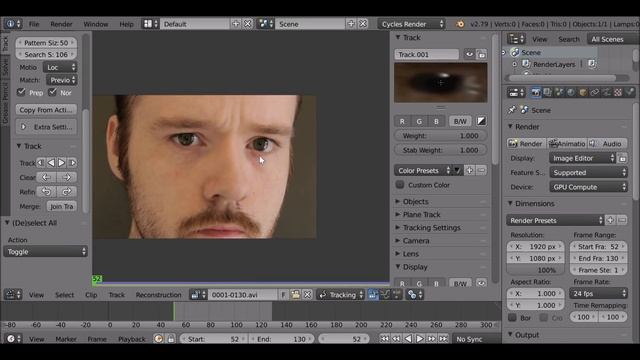The height and width of the screenshot is (360, 640).
Task: Click the Join Tracks button
Action: pyautogui.click(x=62, y=207)
